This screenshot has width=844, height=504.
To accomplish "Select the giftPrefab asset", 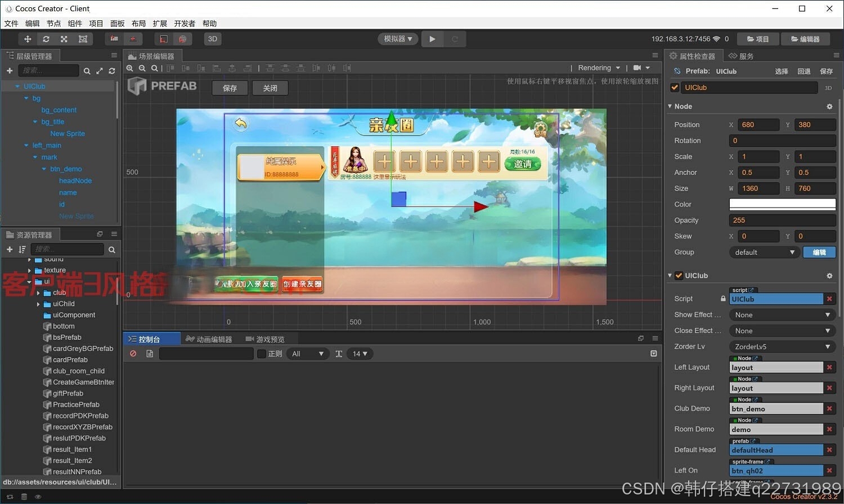I will [x=68, y=393].
